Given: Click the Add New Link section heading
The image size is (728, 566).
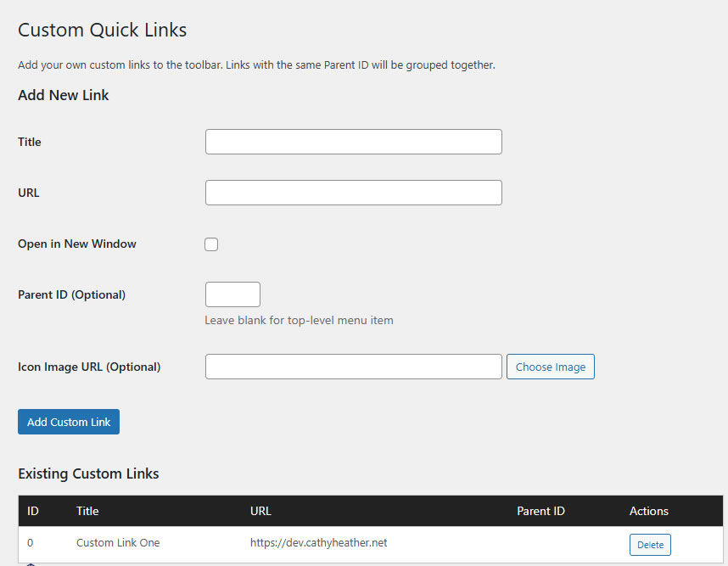Looking at the screenshot, I should point(63,95).
